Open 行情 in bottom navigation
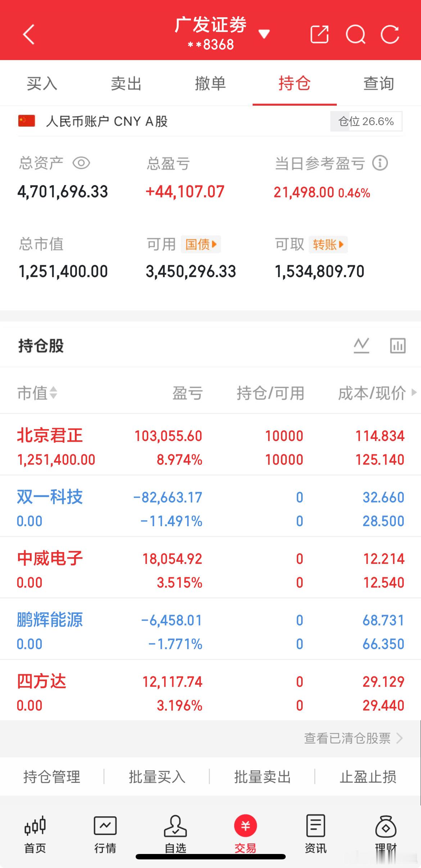The width and height of the screenshot is (421, 868). pos(105,833)
